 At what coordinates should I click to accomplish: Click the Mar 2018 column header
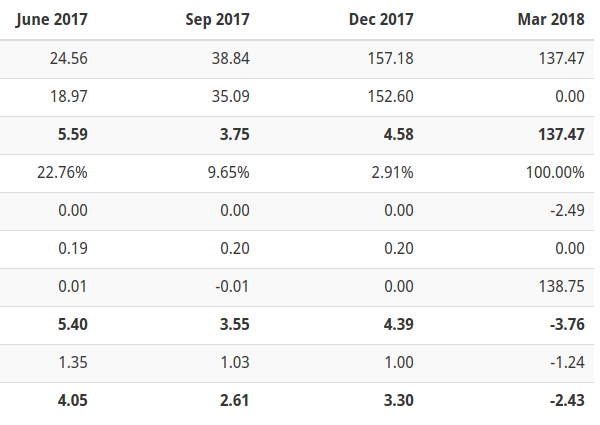click(551, 20)
